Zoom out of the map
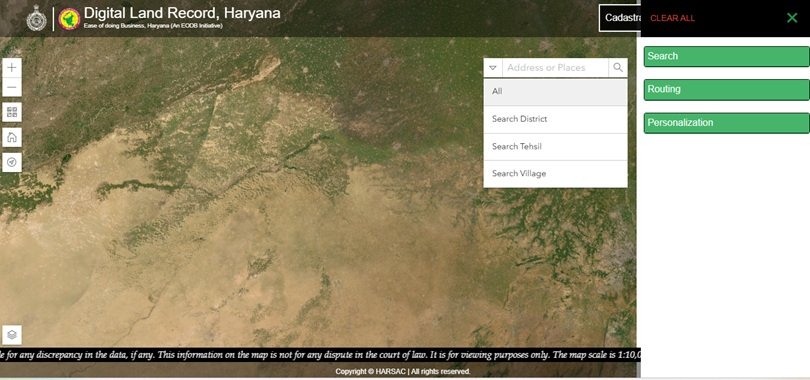The width and height of the screenshot is (810, 380). pos(12,87)
